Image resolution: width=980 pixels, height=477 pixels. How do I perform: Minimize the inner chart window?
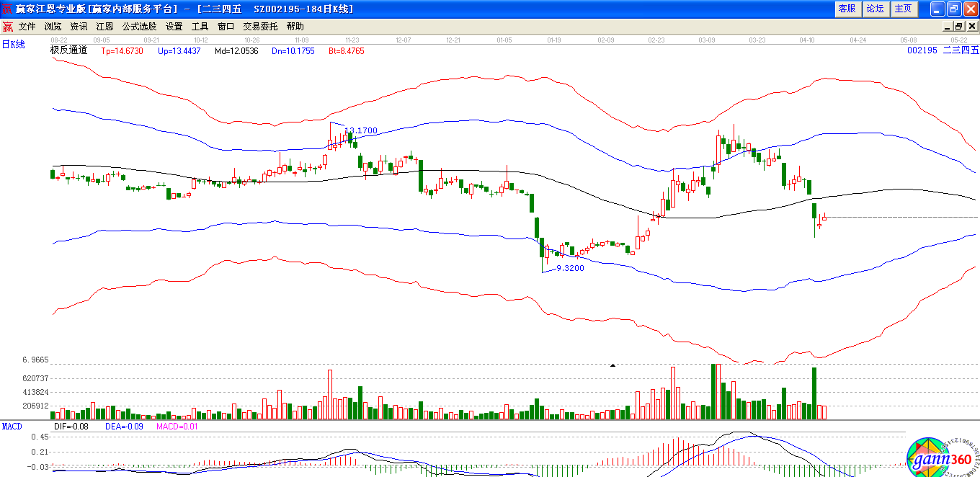tap(948, 26)
